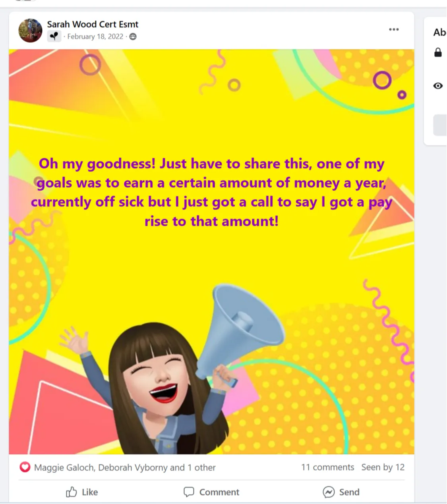Click the About heading in the right panel
This screenshot has width=447, height=504.
440,32
